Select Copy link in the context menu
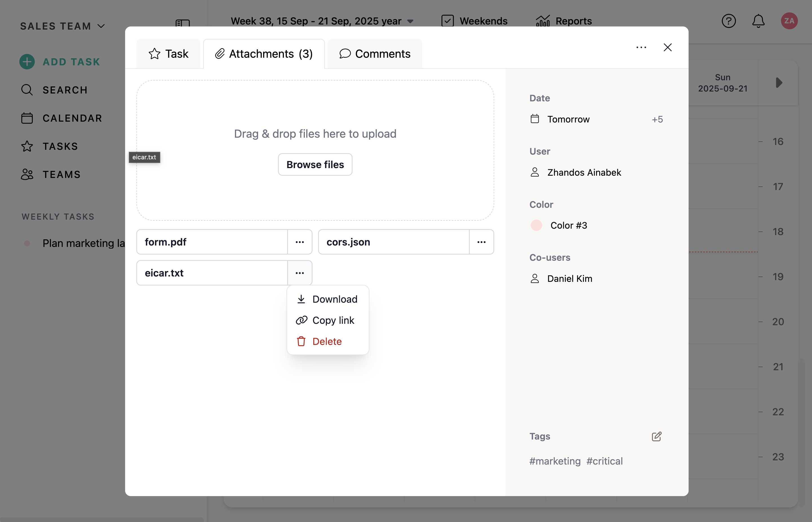This screenshot has width=812, height=522. 333,320
